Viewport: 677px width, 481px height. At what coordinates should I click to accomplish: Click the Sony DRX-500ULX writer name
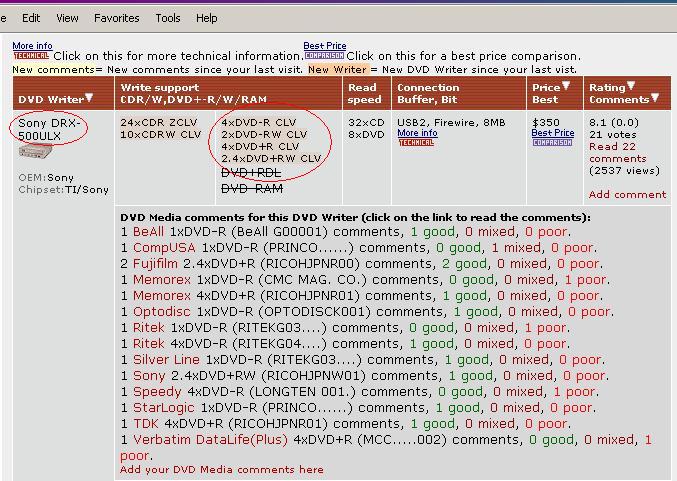tap(49, 129)
